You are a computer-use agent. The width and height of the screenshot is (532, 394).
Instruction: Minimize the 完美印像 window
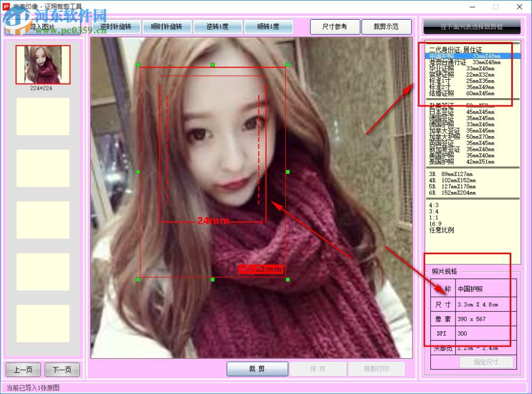coord(472,7)
